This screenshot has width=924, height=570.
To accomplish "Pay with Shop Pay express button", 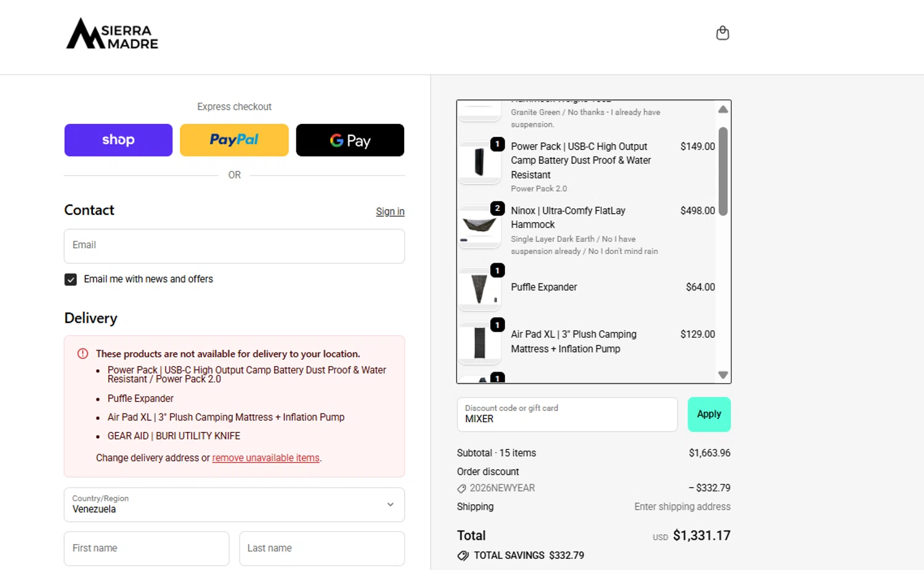I will point(118,140).
